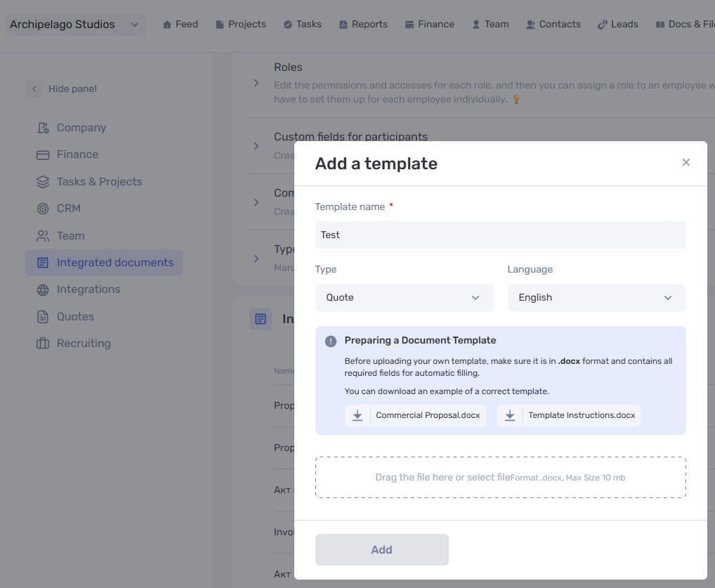The width and height of the screenshot is (715, 588).
Task: Open the Language dropdown showing English
Action: coord(596,298)
